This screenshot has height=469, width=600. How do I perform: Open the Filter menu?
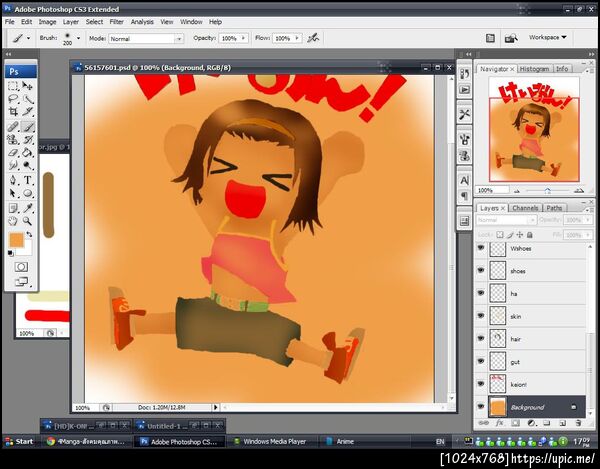click(x=117, y=22)
